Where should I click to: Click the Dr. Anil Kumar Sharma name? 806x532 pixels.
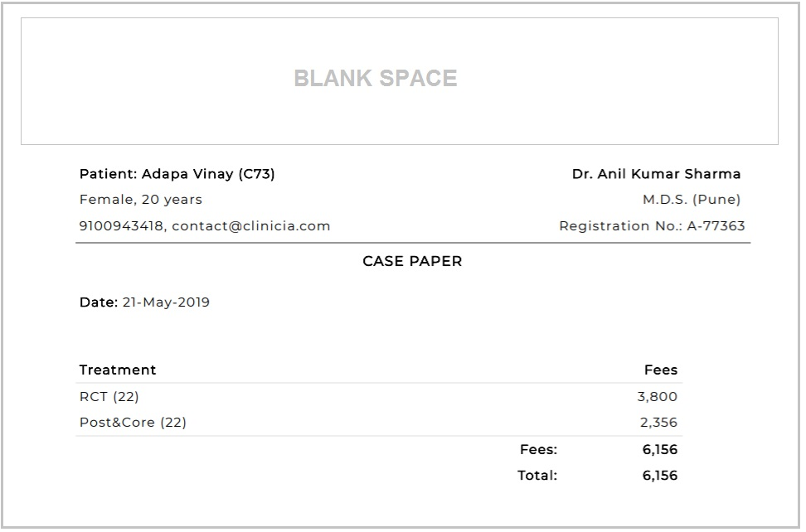click(x=657, y=174)
